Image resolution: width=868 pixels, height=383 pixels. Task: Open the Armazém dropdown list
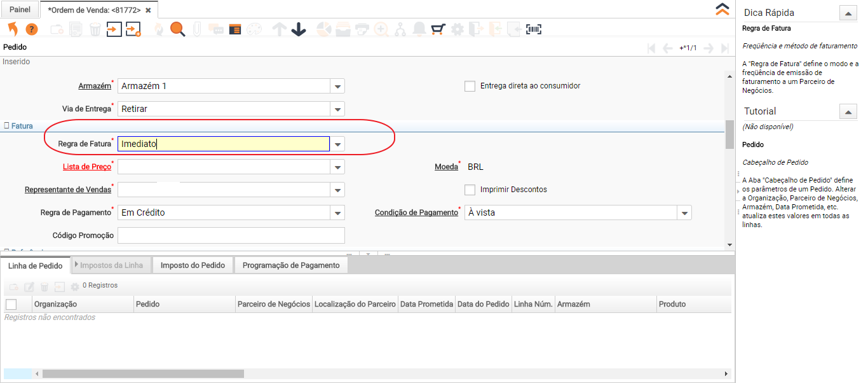[x=337, y=87]
